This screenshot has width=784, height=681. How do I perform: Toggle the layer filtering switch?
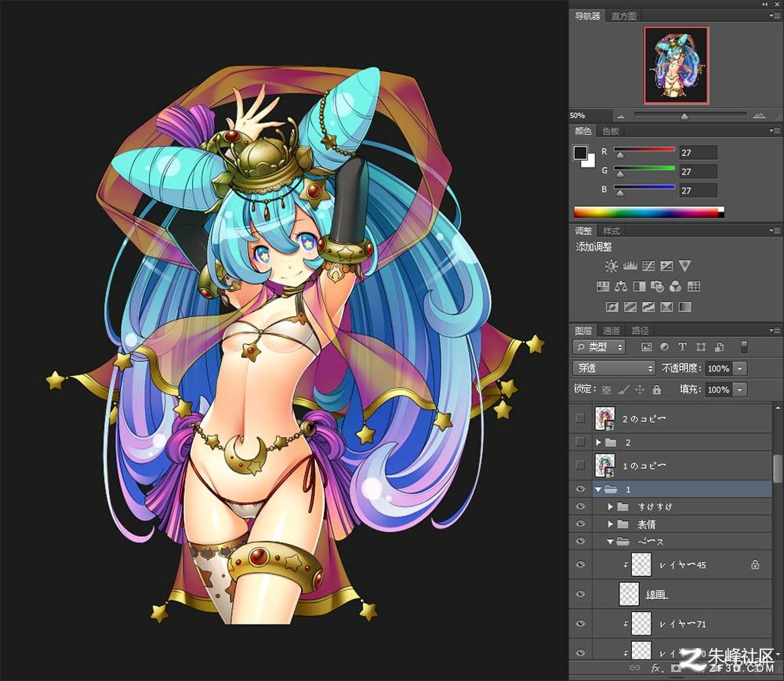pyautogui.click(x=744, y=346)
